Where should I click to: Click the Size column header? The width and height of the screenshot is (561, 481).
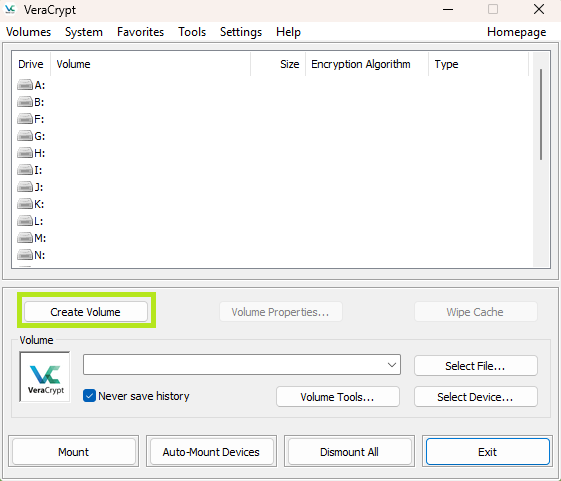278,64
